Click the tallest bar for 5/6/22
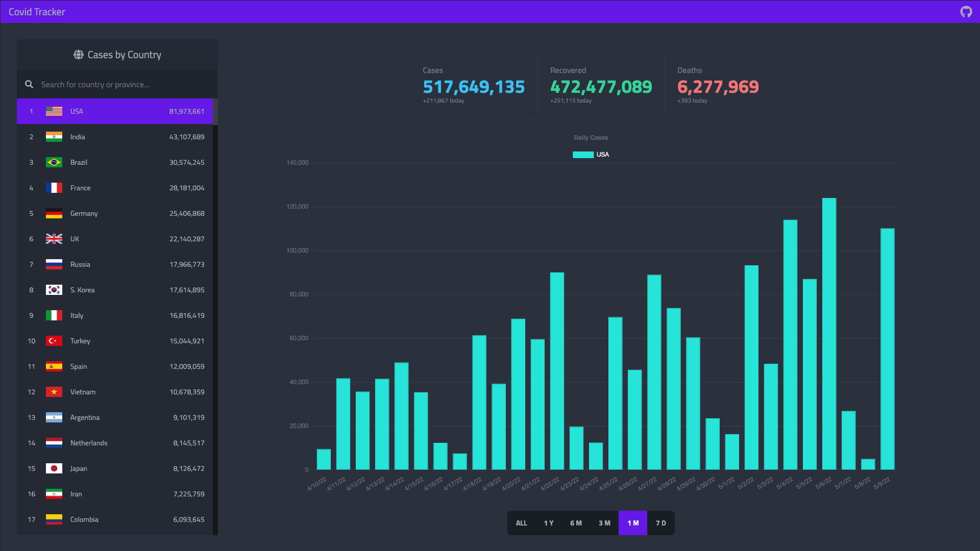 [x=829, y=334]
